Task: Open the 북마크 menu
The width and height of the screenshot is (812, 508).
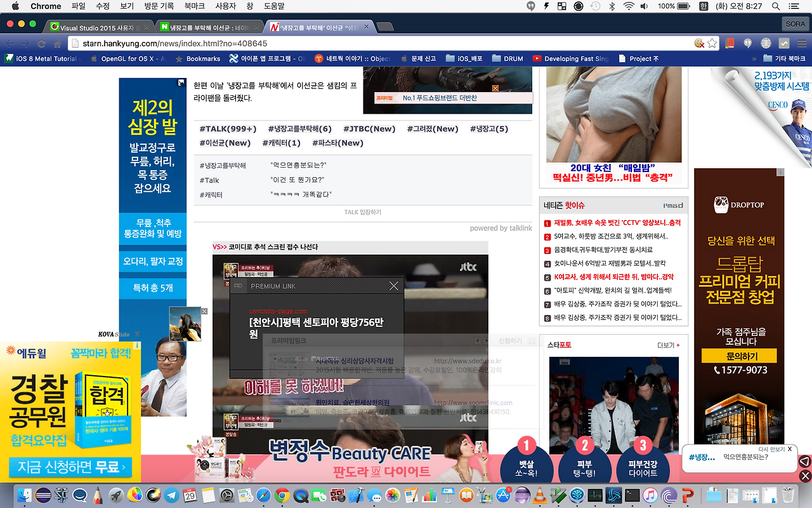Action: click(x=196, y=6)
